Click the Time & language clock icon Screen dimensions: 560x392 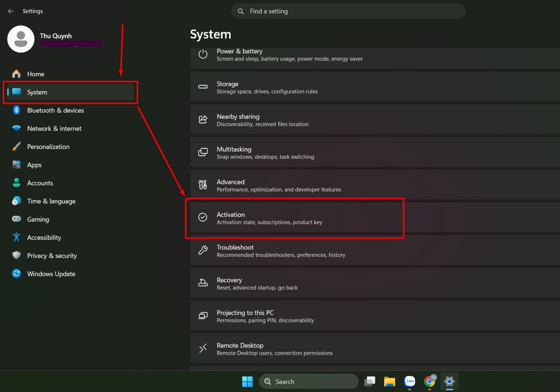tap(16, 201)
